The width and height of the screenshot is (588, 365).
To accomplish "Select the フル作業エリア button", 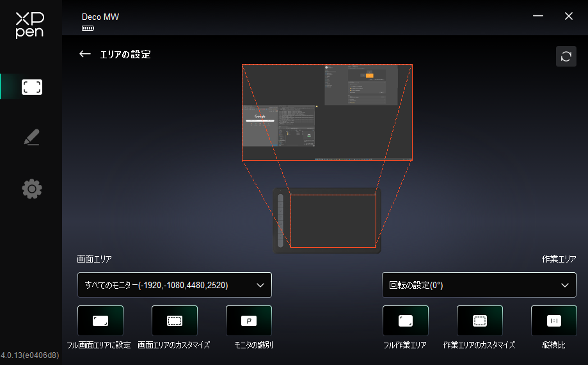I will tap(405, 321).
